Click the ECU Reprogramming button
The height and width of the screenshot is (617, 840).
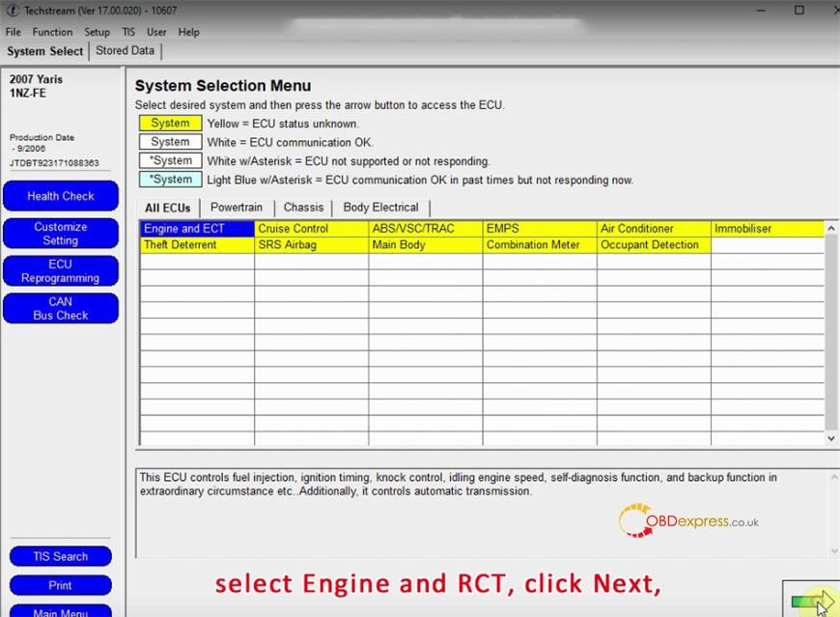(x=61, y=271)
